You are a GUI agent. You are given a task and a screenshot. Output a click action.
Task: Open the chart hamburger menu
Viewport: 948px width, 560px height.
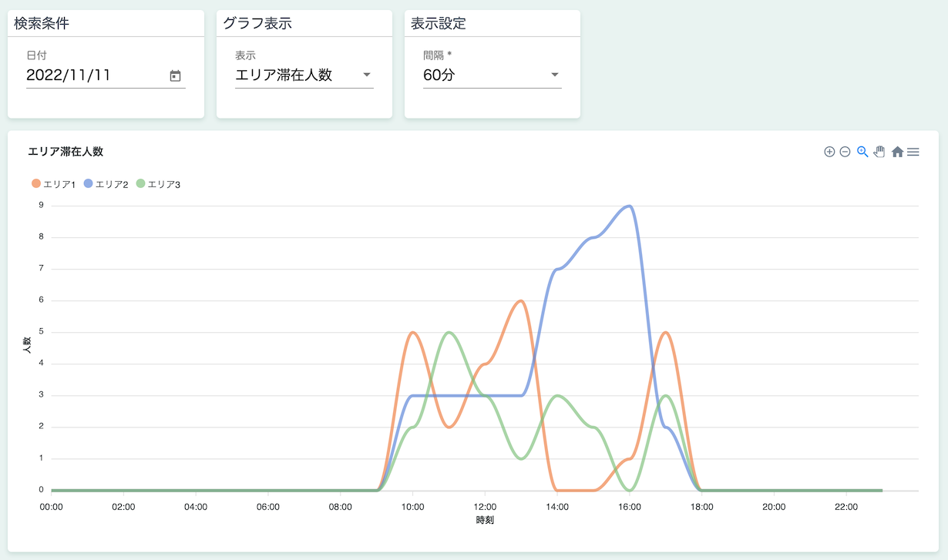point(913,152)
